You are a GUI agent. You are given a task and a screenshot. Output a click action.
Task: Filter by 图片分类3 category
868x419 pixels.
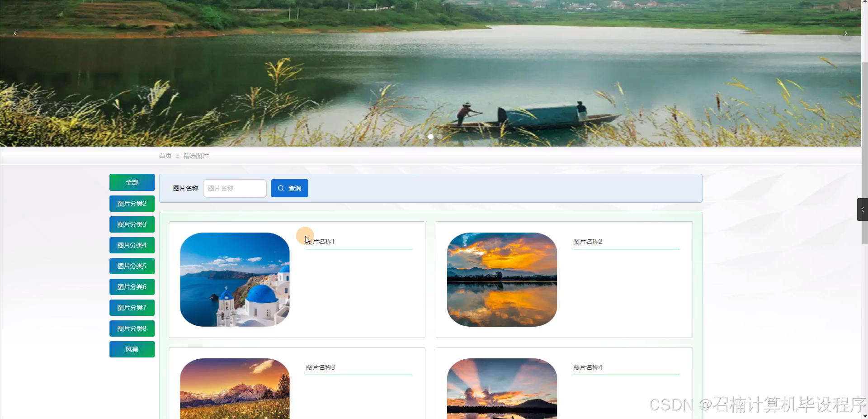[132, 224]
